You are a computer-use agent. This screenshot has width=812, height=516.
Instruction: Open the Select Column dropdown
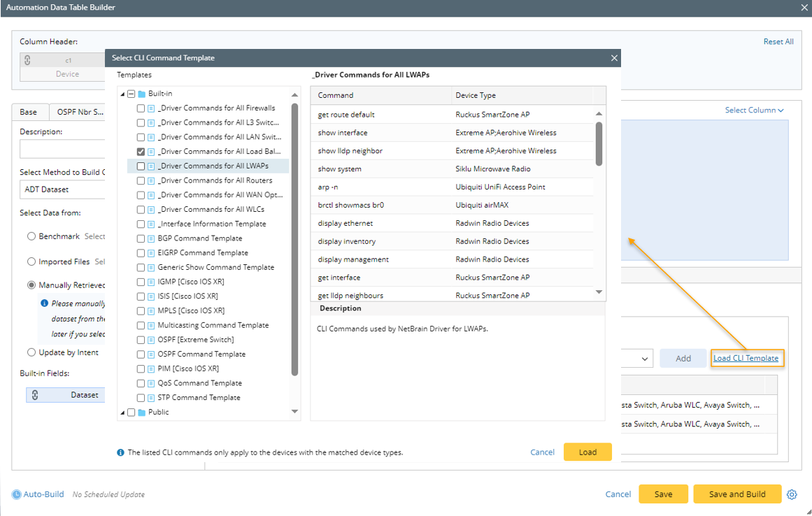click(754, 110)
